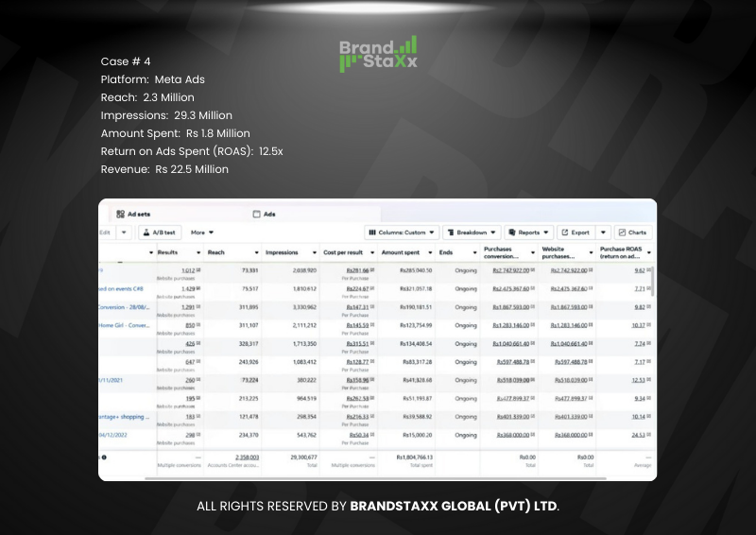This screenshot has height=535, width=756.
Task: Click the Ad sets grid icon
Action: click(120, 215)
